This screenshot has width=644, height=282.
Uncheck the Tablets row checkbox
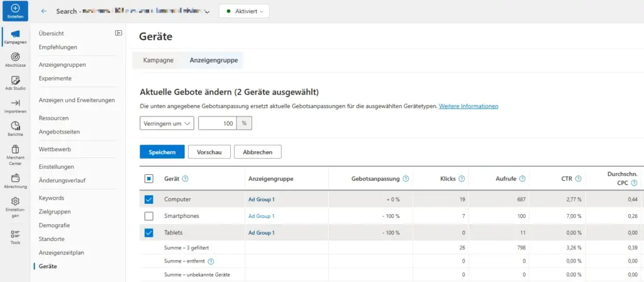pyautogui.click(x=148, y=233)
